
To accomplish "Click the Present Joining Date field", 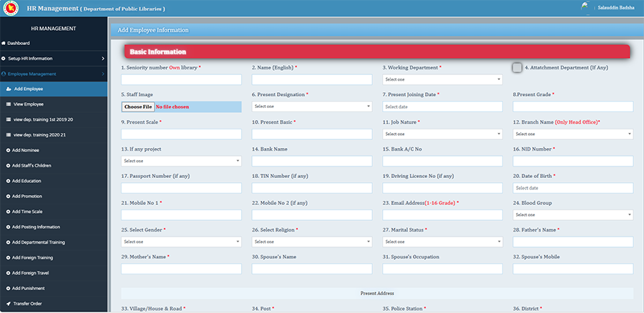I will 442,106.
